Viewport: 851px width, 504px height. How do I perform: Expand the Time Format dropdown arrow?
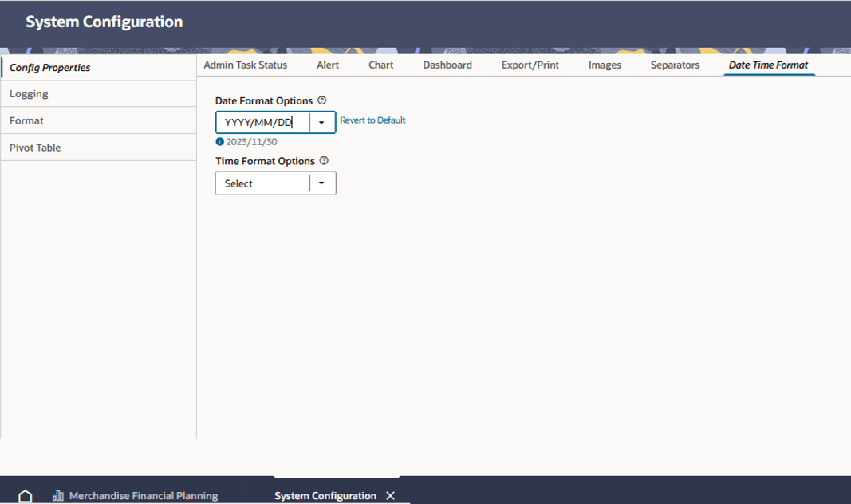[322, 183]
